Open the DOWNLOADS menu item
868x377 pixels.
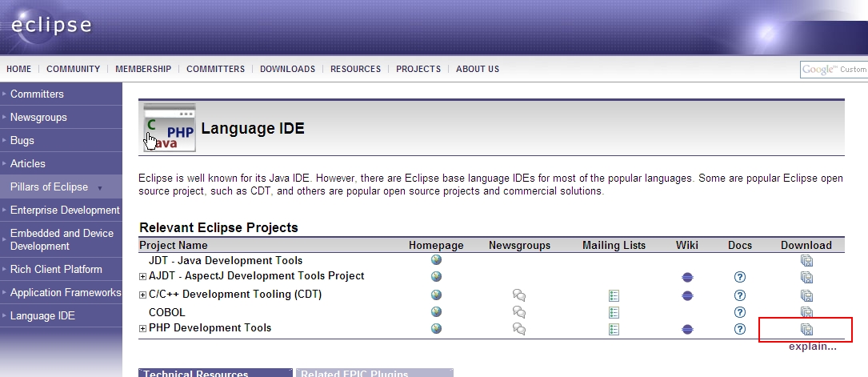pyautogui.click(x=287, y=69)
